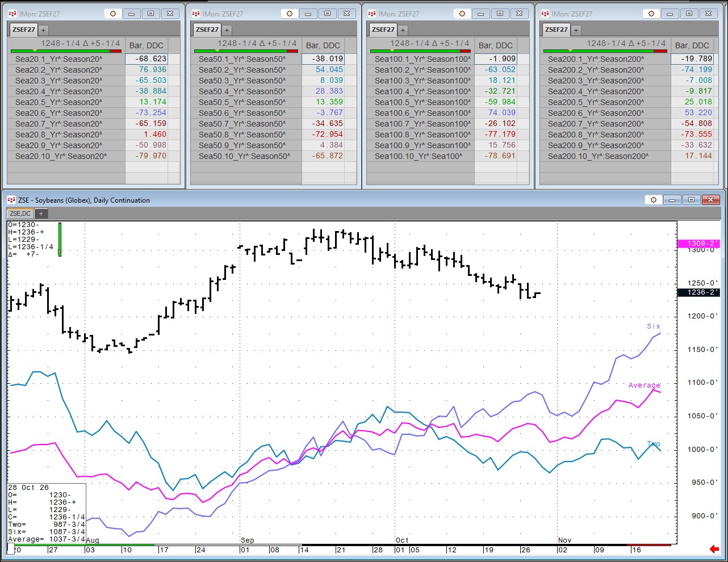Click the value 74.039 in the Sea100 window
Image resolution: width=728 pixels, height=562 pixels.
502,112
